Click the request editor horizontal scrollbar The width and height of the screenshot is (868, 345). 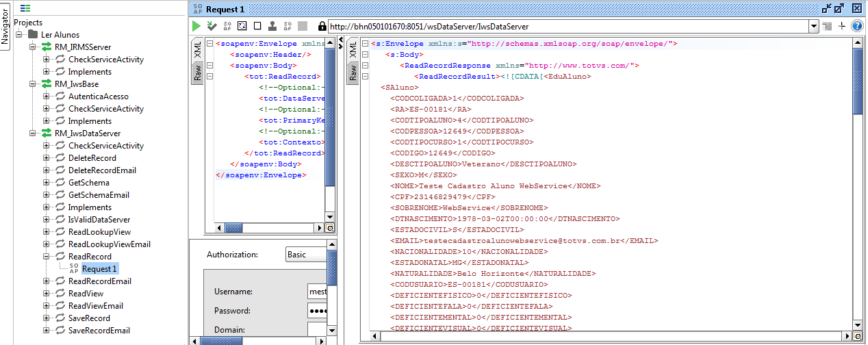(x=270, y=228)
